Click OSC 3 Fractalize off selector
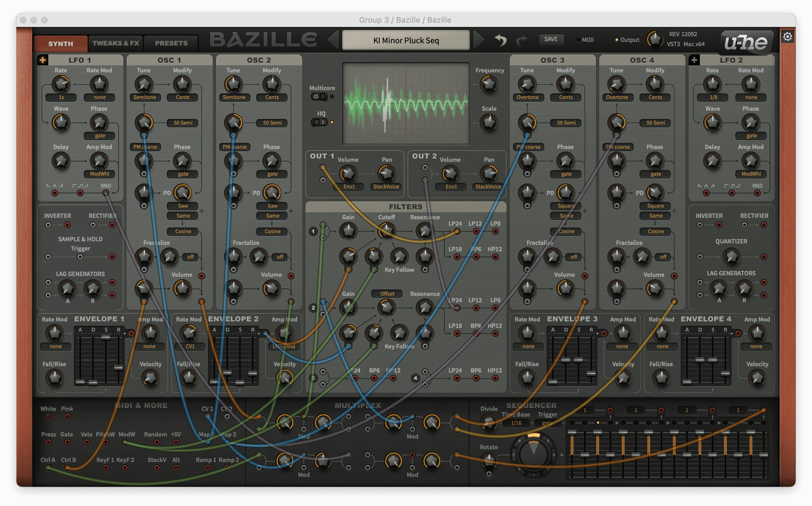812x506 pixels. pyautogui.click(x=574, y=257)
